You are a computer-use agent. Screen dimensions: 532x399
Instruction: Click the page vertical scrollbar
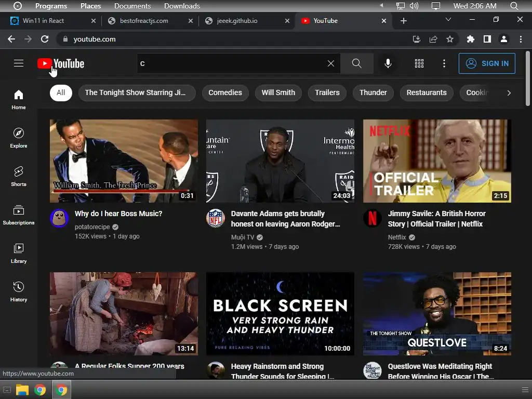point(528,79)
